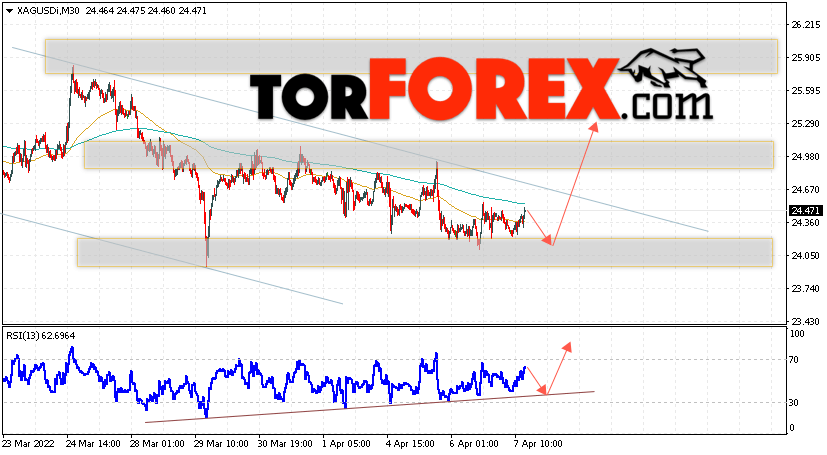The image size is (827, 455).
Task: Select the 25.595 price axis label
Action: coord(805,90)
